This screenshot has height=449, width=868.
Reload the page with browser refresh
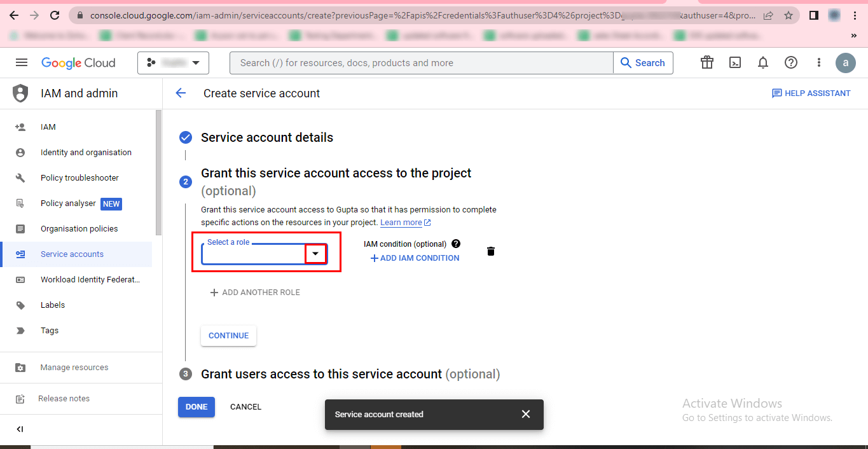[55, 15]
